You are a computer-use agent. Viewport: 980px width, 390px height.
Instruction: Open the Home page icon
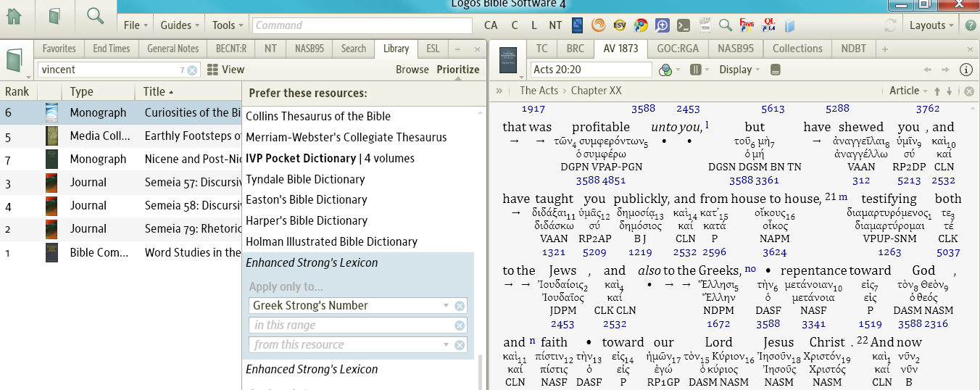click(14, 16)
